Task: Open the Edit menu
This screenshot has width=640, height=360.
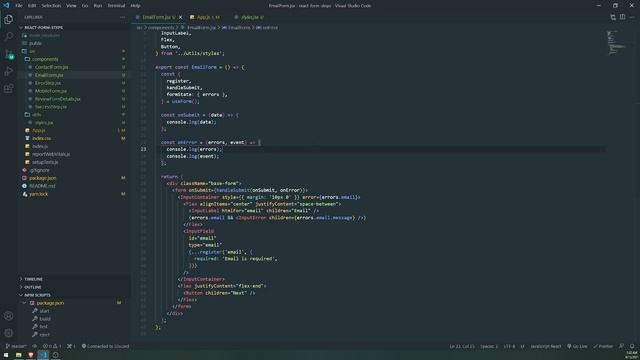Action: [32, 6]
